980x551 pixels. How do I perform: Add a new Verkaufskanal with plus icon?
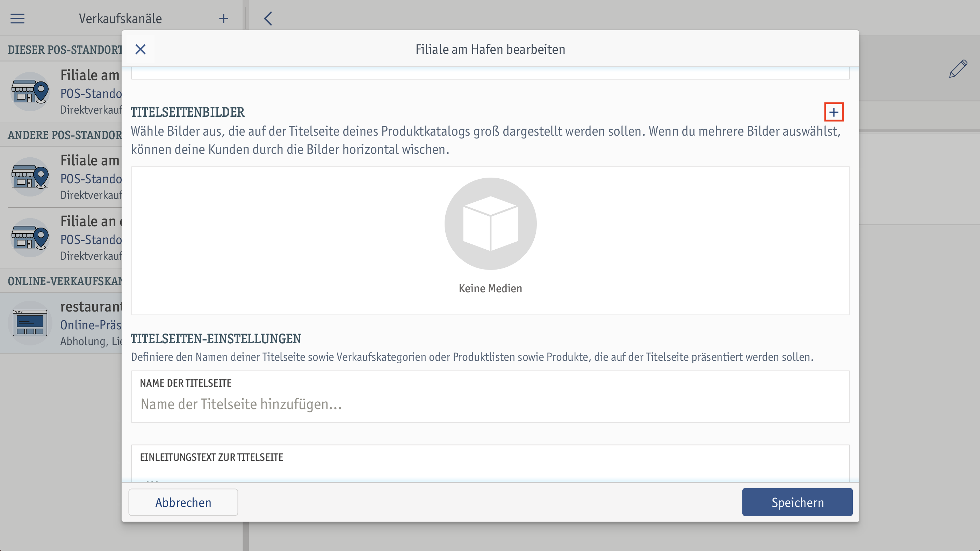pyautogui.click(x=224, y=18)
